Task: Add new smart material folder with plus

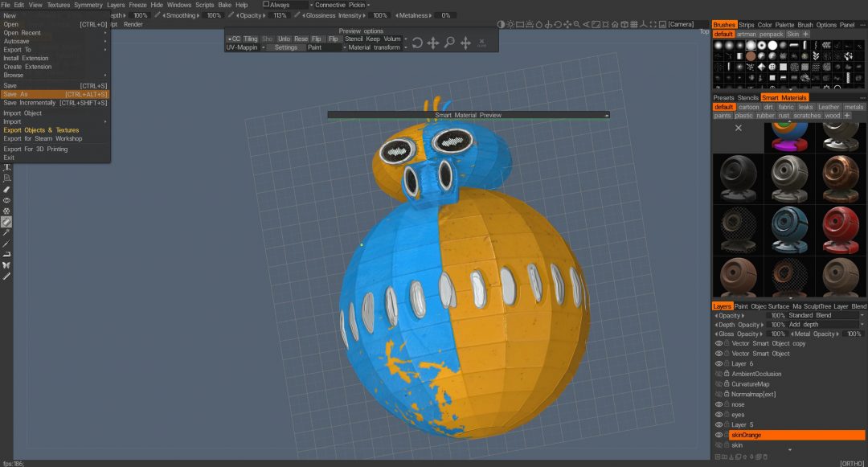Action: point(847,116)
